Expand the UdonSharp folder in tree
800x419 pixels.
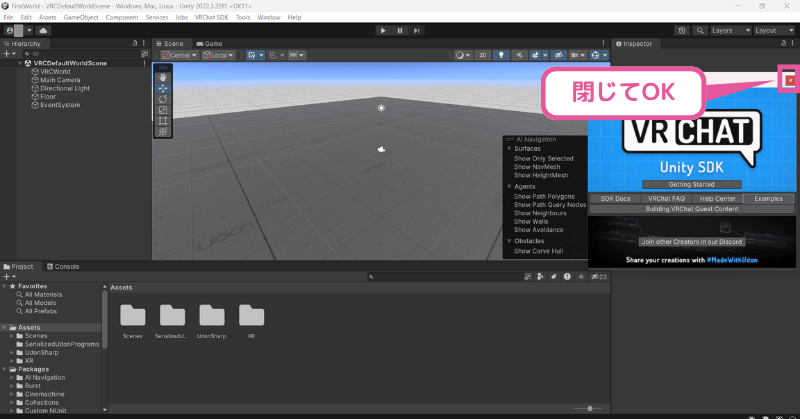pos(12,353)
